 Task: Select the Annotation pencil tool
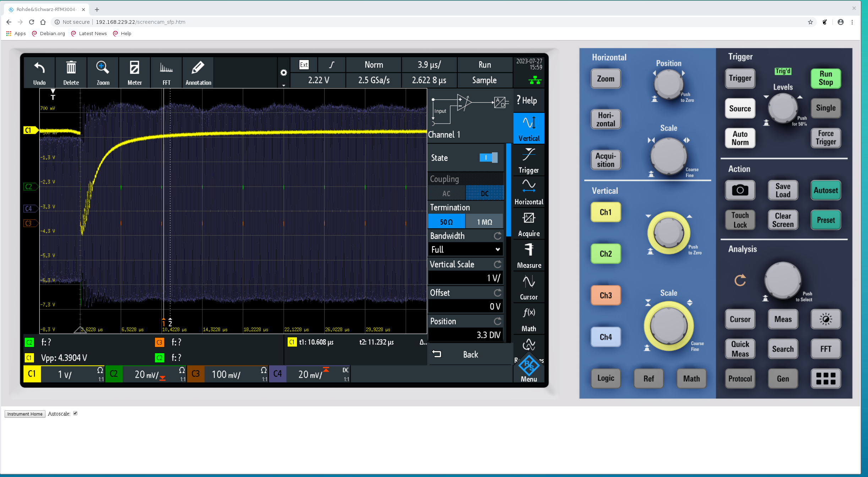tap(198, 72)
